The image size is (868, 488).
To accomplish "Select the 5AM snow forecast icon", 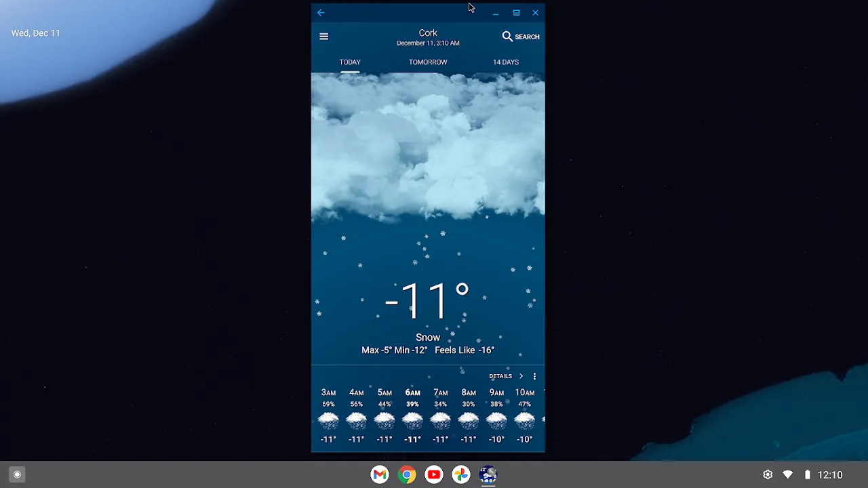I will [384, 421].
